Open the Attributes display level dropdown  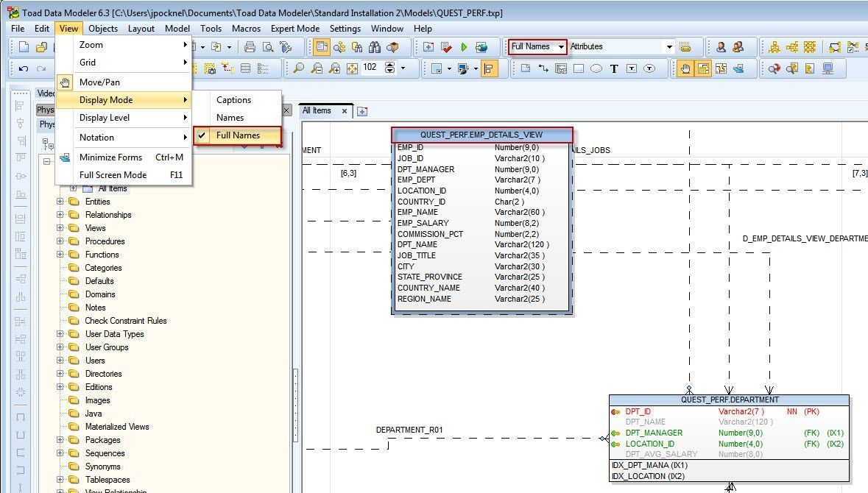point(669,47)
